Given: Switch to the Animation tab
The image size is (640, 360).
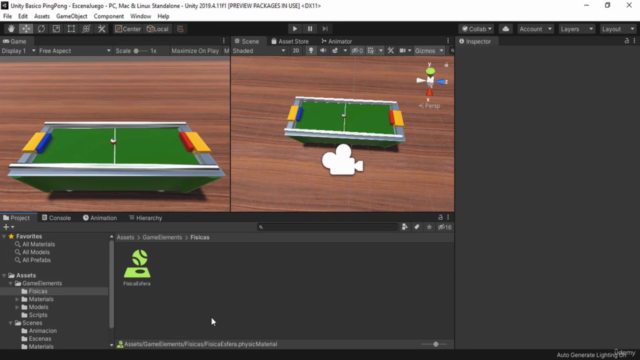Looking at the screenshot, I should [100, 218].
